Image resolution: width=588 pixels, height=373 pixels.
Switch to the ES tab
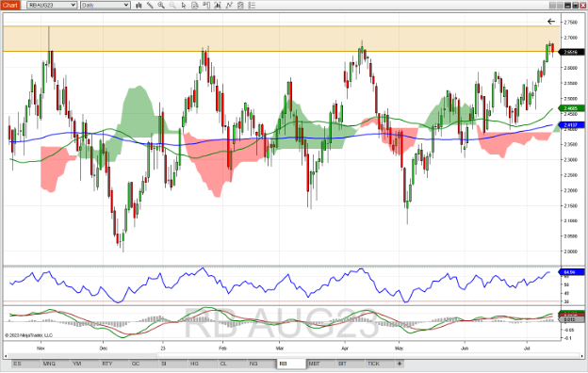click(x=25, y=364)
